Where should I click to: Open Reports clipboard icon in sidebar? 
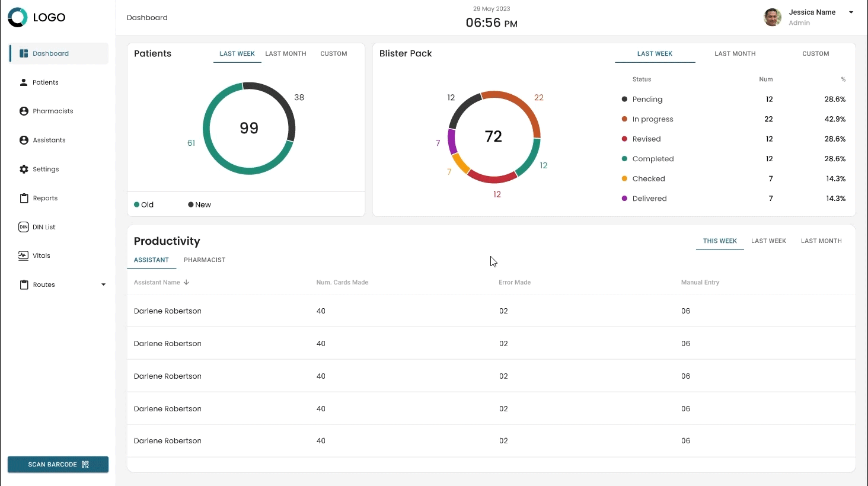(24, 199)
